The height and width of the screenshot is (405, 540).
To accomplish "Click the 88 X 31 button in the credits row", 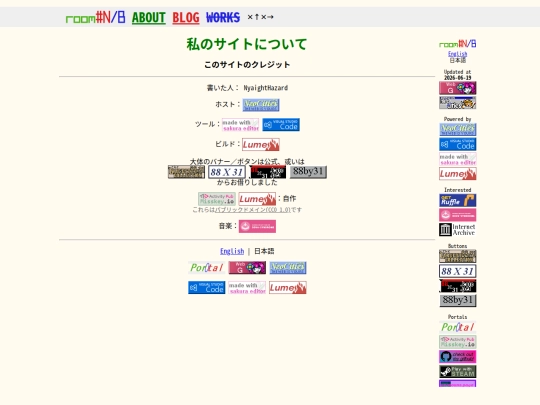I will point(227,172).
